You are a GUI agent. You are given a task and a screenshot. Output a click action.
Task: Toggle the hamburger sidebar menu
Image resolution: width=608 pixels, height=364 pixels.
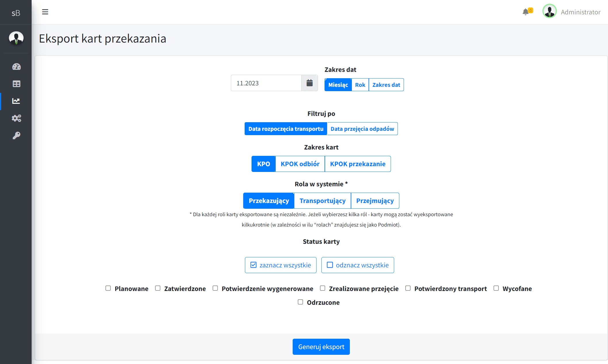pos(45,12)
